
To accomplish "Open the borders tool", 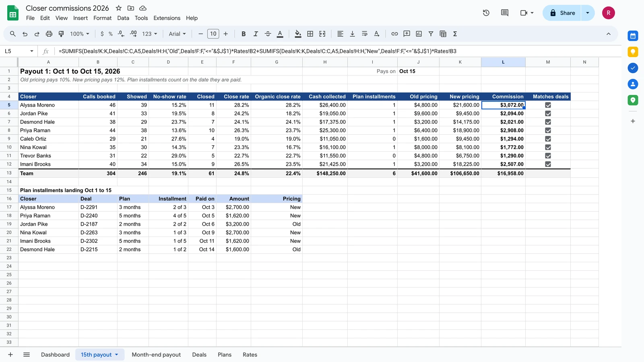I will point(310,34).
